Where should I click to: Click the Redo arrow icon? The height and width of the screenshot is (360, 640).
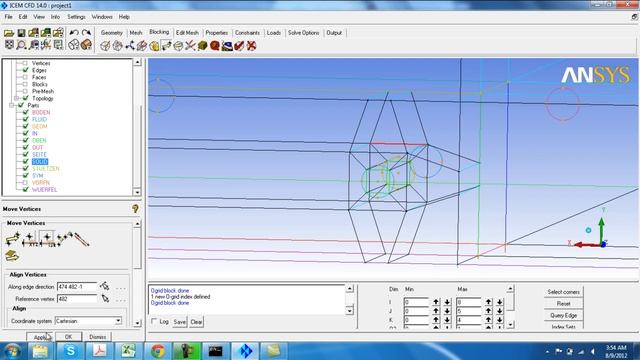point(86,33)
